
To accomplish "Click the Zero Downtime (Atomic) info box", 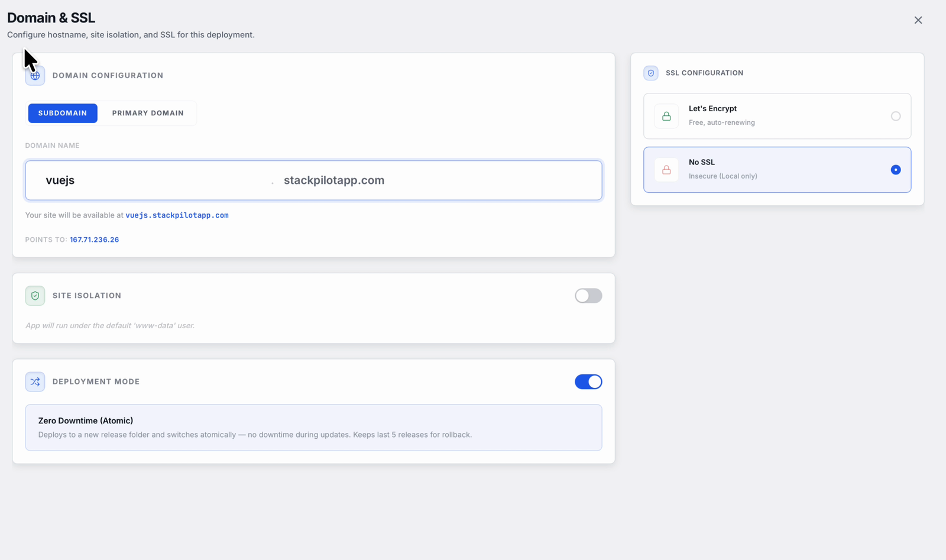I will (313, 428).
